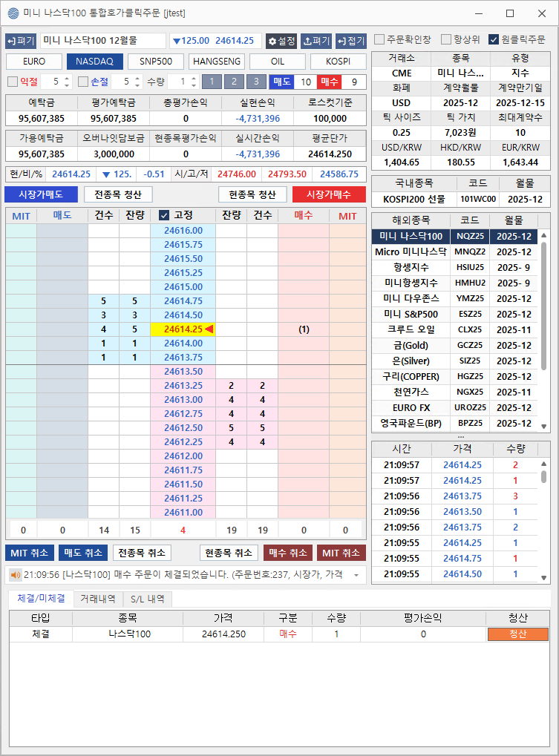Open settings with the gear 설정 button
Image resolution: width=559 pixels, height=756 pixels.
click(282, 41)
